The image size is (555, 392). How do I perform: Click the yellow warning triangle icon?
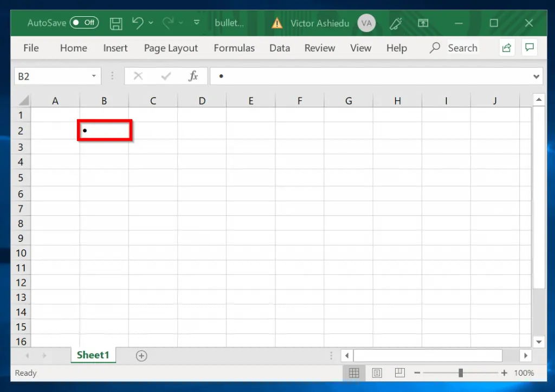[277, 23]
